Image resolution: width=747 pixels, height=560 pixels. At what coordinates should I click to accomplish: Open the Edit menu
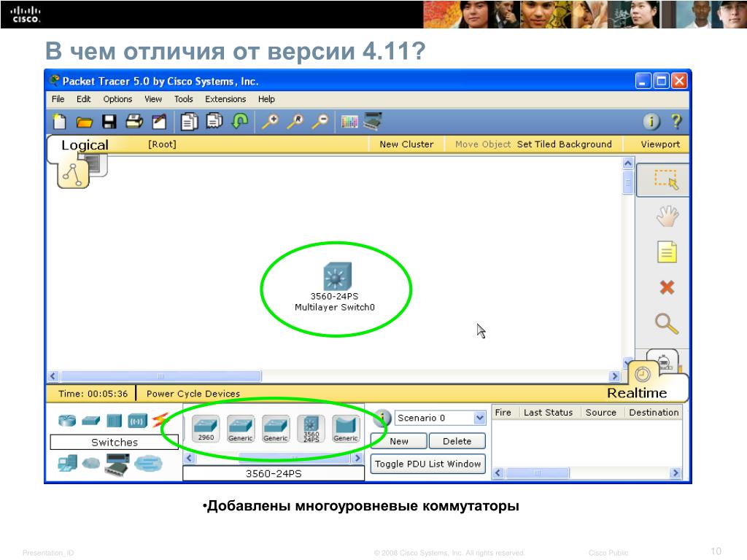point(83,99)
